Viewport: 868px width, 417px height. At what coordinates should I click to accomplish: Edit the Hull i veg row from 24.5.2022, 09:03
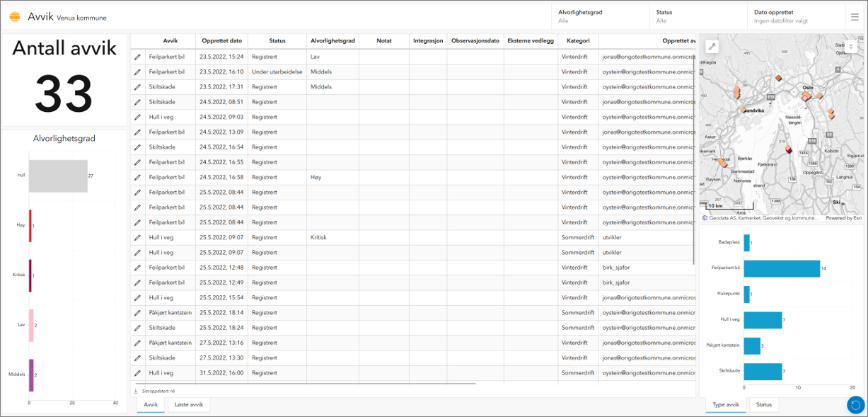tap(138, 117)
